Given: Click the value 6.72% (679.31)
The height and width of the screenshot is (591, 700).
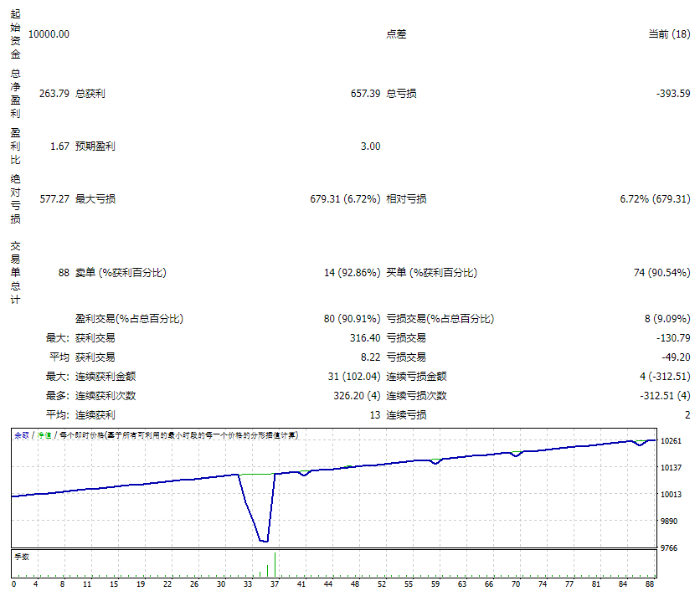Looking at the screenshot, I should tap(655, 198).
